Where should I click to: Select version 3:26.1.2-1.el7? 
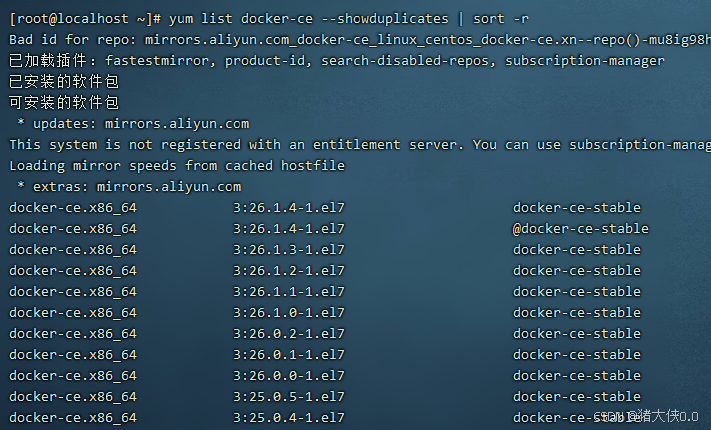[x=289, y=271]
